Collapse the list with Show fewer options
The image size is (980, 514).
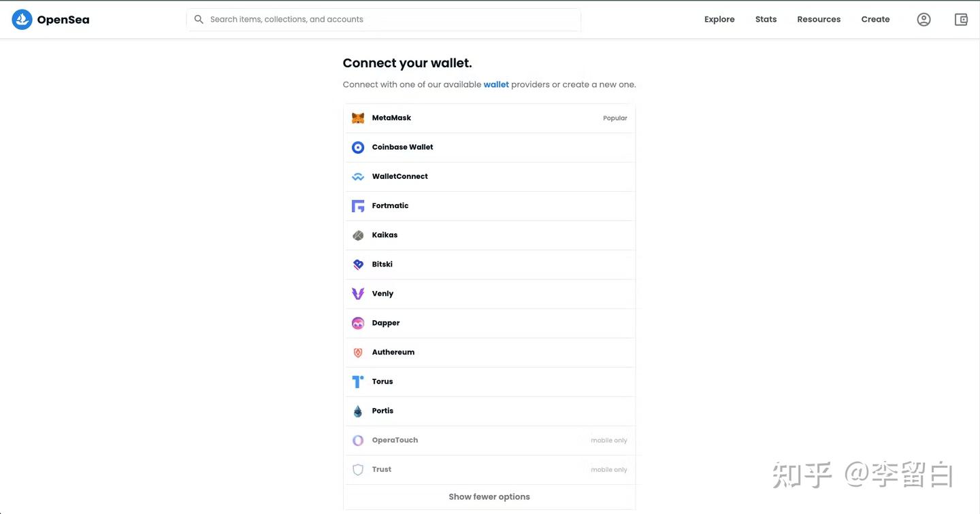[489, 496]
